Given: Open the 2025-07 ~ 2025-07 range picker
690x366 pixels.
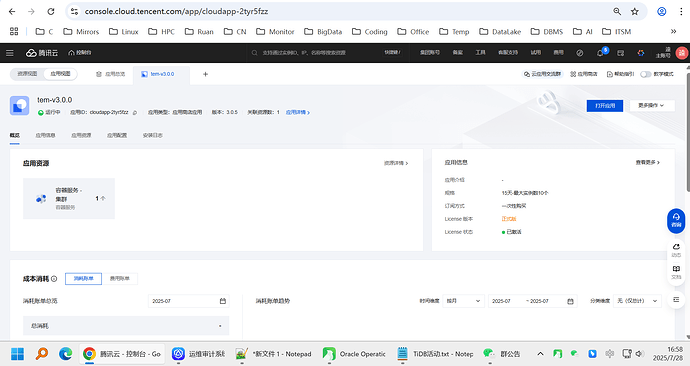Looking at the screenshot, I should [x=532, y=301].
